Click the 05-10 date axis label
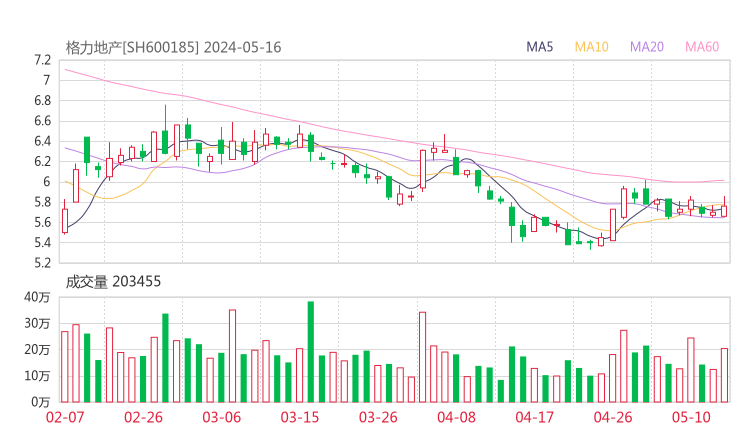Image resolution: width=740 pixels, height=440 pixels. 691,417
